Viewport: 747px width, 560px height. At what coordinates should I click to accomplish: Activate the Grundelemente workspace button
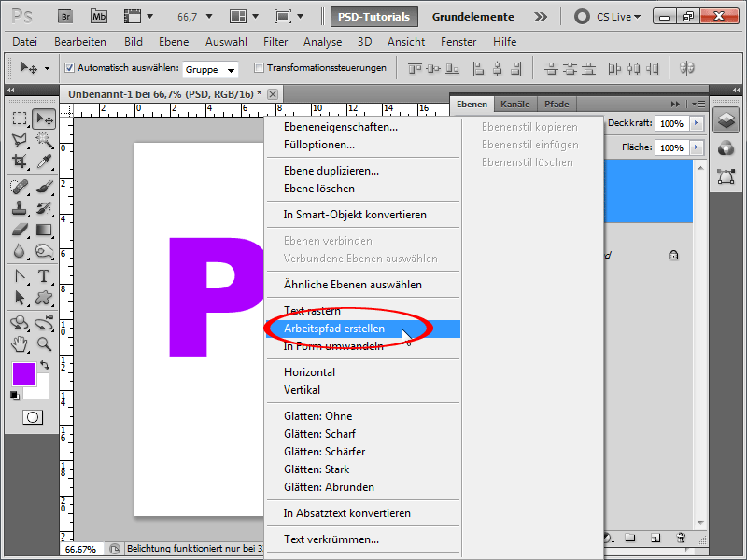[x=472, y=17]
